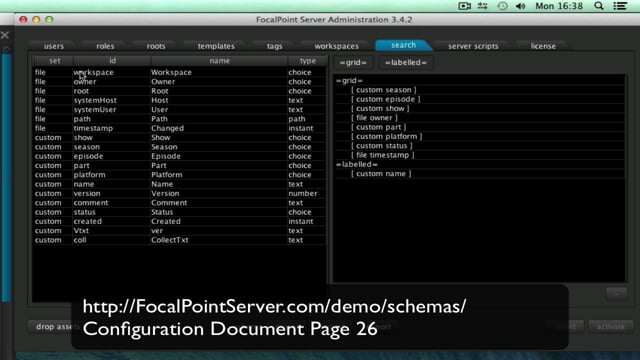Sort by the type column header

308,61
